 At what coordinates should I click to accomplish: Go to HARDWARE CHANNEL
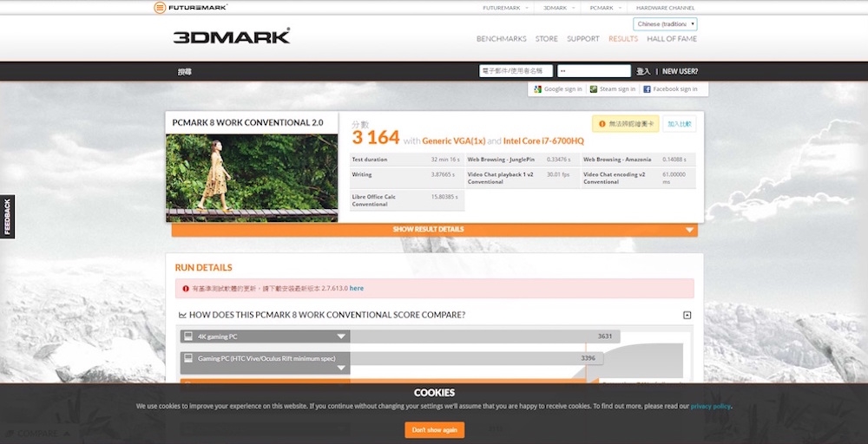665,8
